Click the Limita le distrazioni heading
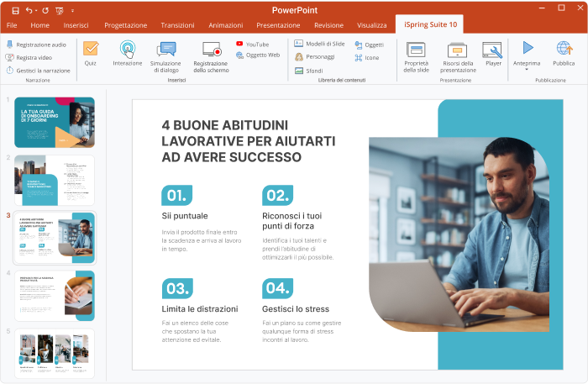The width and height of the screenshot is (588, 384). [x=200, y=309]
